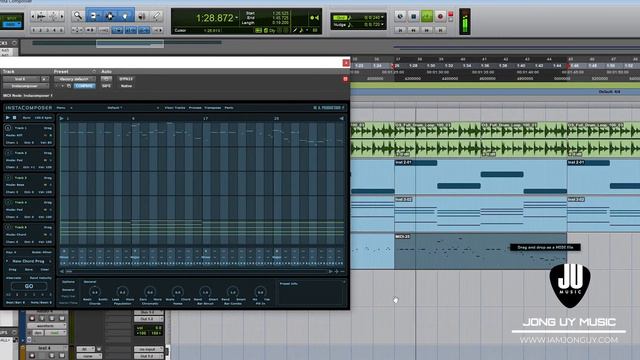Click the GO generate button
640x360 pixels.
pos(29,286)
